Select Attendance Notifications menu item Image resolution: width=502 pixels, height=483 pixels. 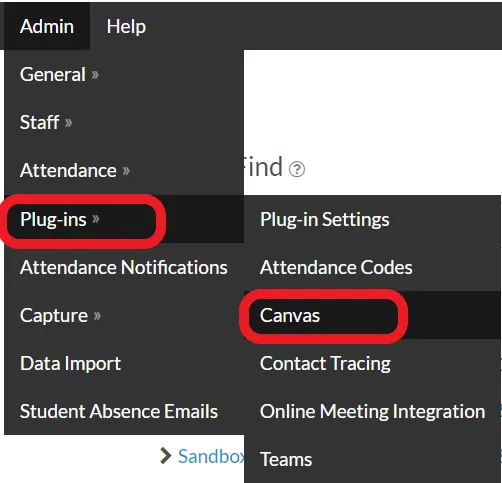[x=124, y=267]
